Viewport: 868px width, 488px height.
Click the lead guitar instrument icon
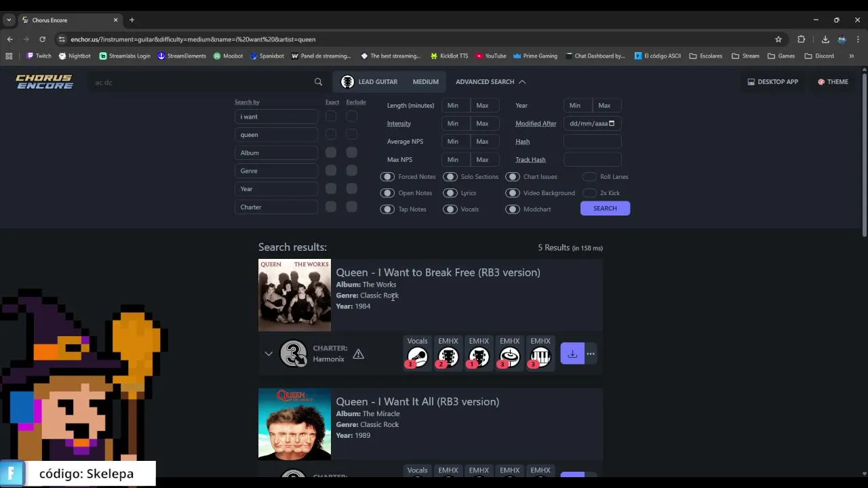(448, 357)
